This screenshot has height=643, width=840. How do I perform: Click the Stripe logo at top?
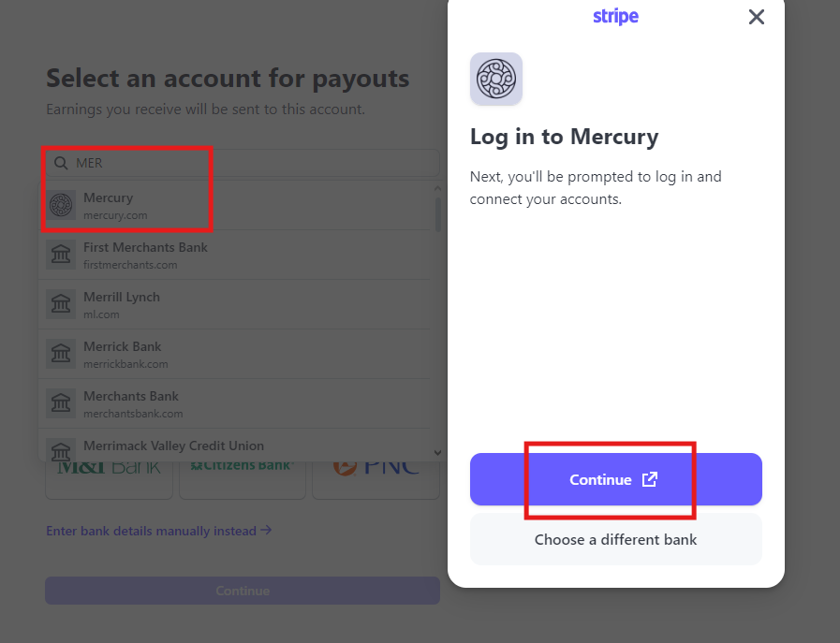pos(615,17)
